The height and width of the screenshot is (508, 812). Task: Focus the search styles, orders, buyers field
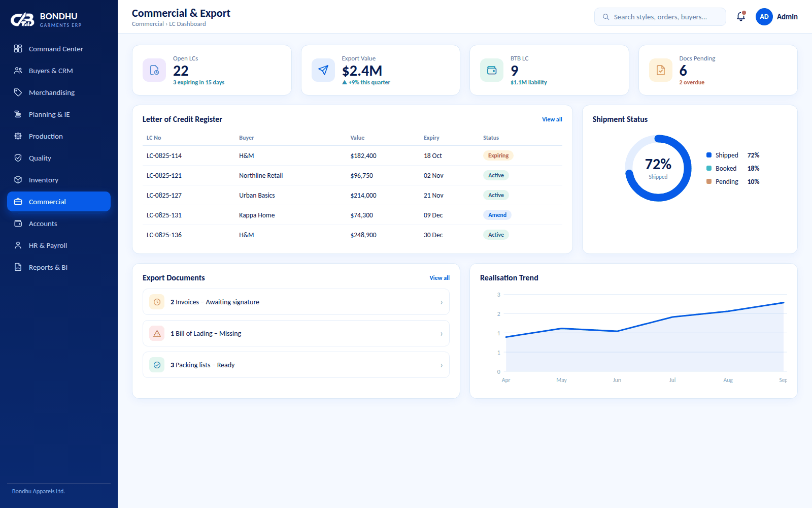[x=660, y=17]
